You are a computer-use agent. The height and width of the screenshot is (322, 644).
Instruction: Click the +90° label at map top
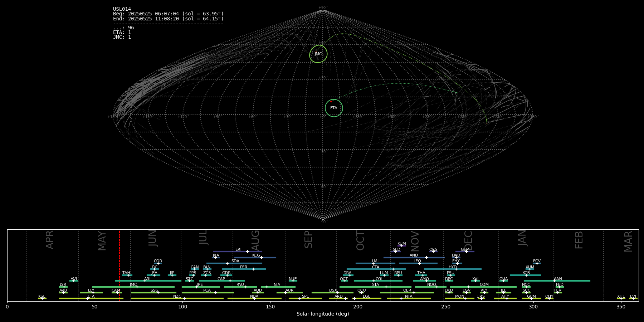(323, 8)
